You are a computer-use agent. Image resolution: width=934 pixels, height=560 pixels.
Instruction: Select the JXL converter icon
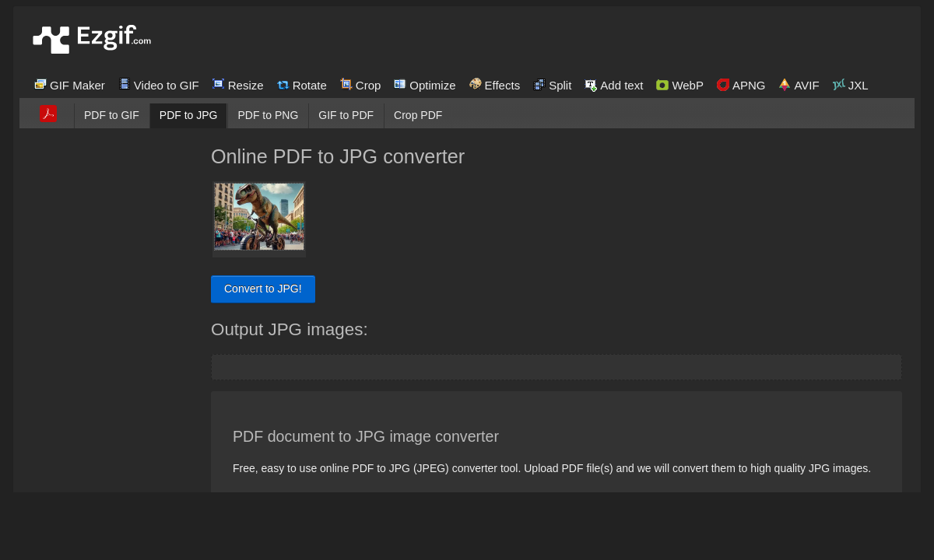(839, 83)
